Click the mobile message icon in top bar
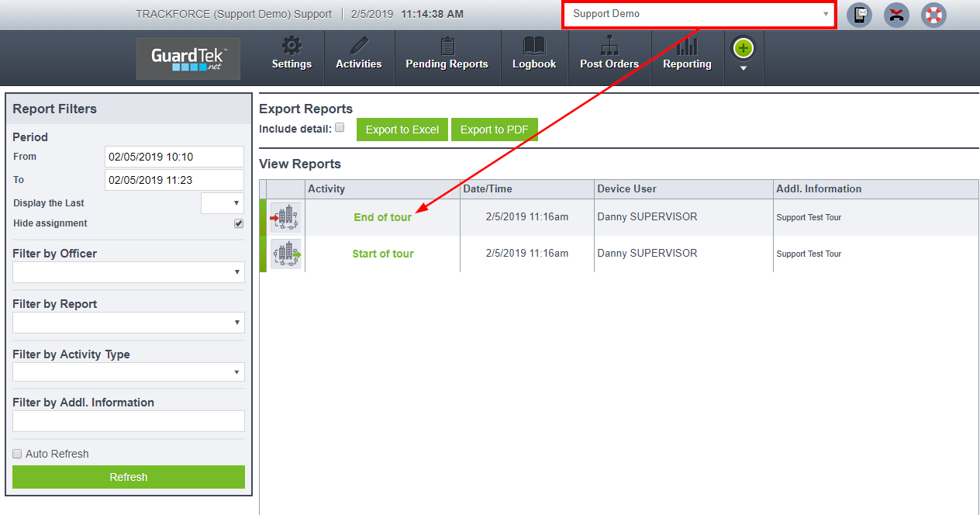This screenshot has height=515, width=980. (x=859, y=15)
